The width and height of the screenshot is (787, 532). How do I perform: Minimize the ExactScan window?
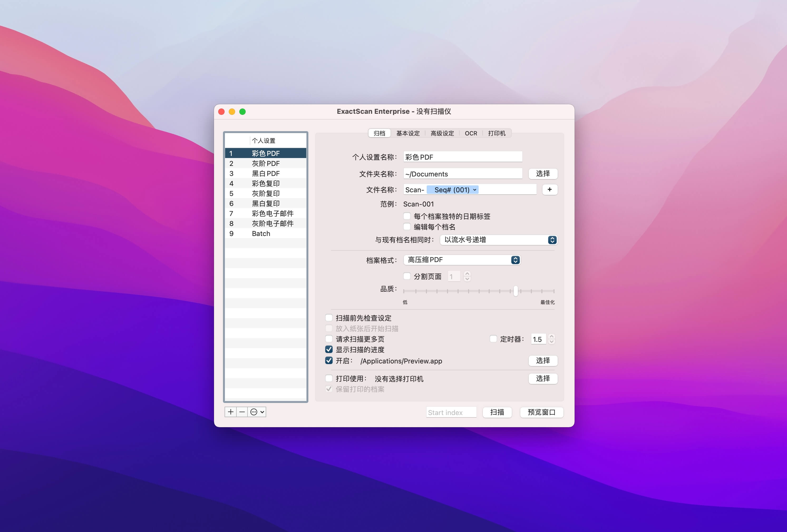tap(232, 112)
